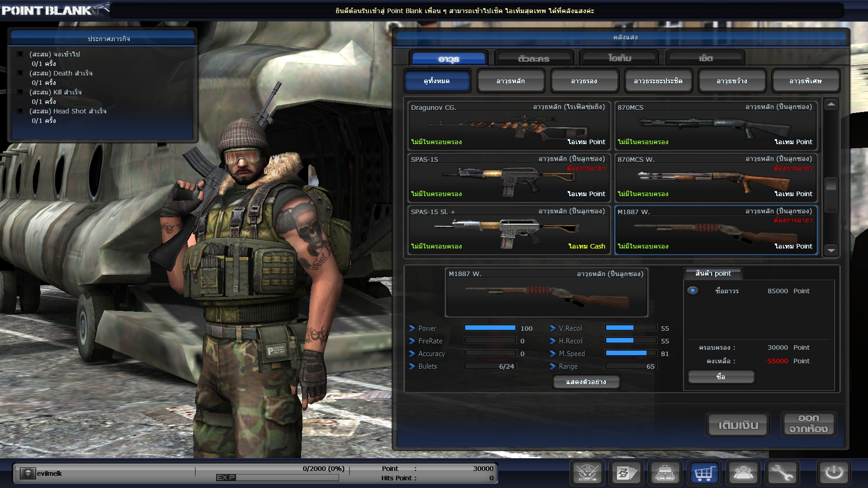Switch to the ตัวละคร tab
This screenshot has height=488, width=868.
(x=534, y=59)
